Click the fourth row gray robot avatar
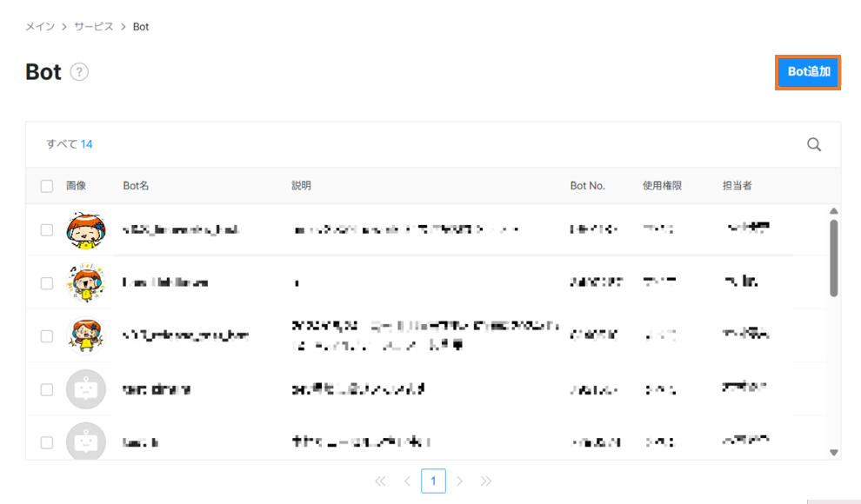The image size is (861, 504). (x=85, y=389)
